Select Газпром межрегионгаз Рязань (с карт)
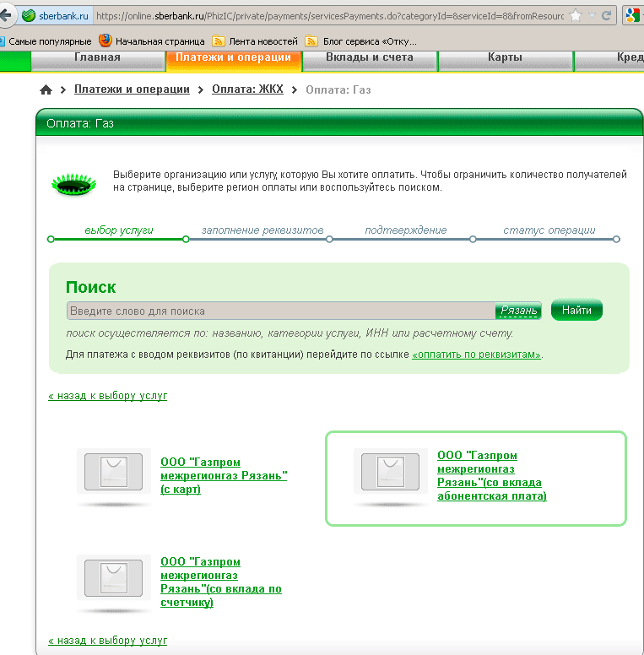 click(223, 475)
